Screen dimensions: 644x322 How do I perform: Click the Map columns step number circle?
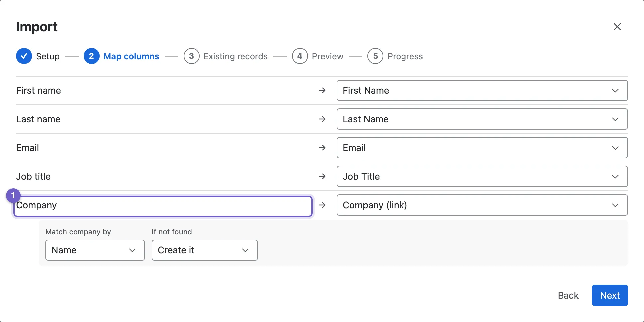click(92, 56)
